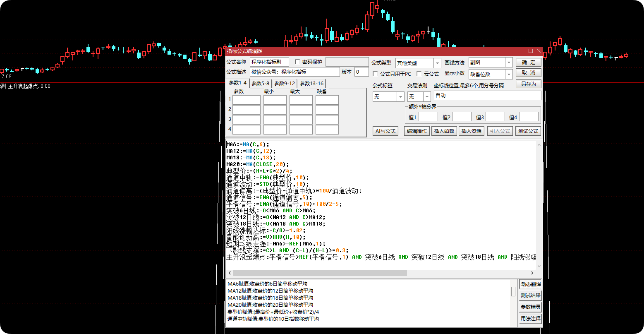The image size is (644, 334).
Task: Click the code editor scroll-down arrow
Action: [539, 266]
